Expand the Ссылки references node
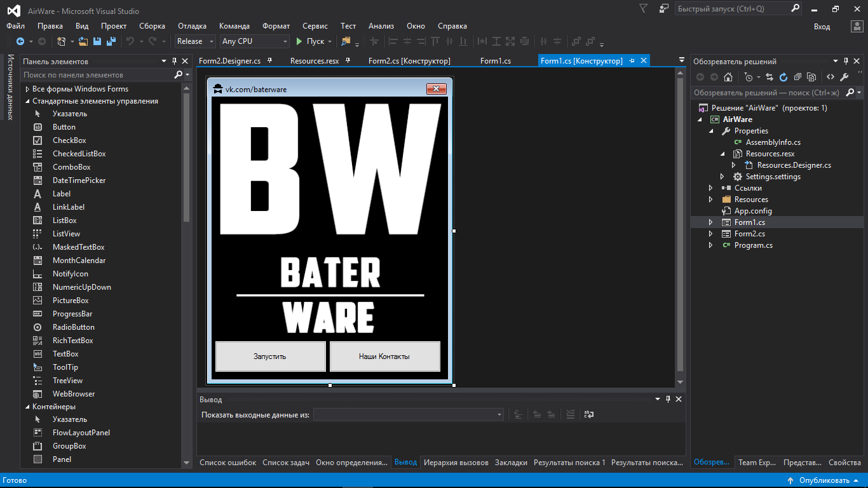868x488 pixels. tap(711, 188)
